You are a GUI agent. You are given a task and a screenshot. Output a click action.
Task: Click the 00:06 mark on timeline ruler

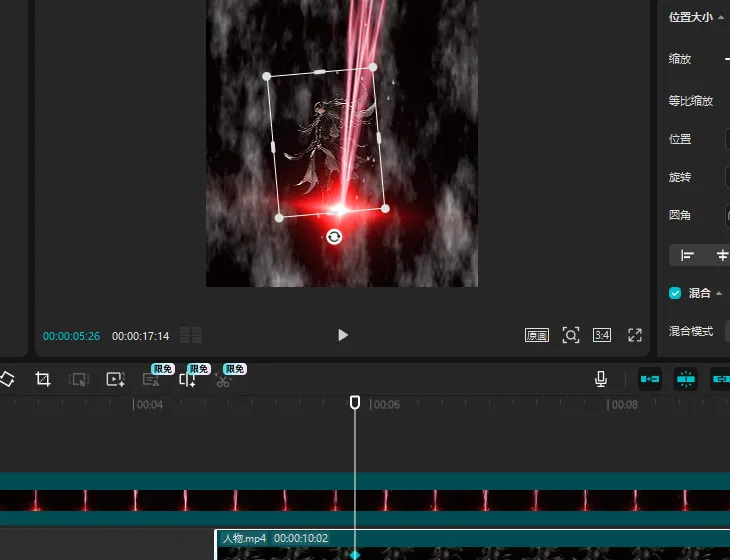coord(387,405)
